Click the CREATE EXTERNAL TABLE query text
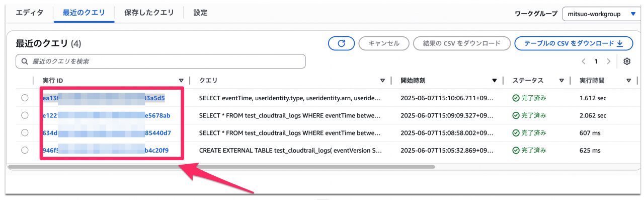The width and height of the screenshot is (644, 200). [290, 150]
